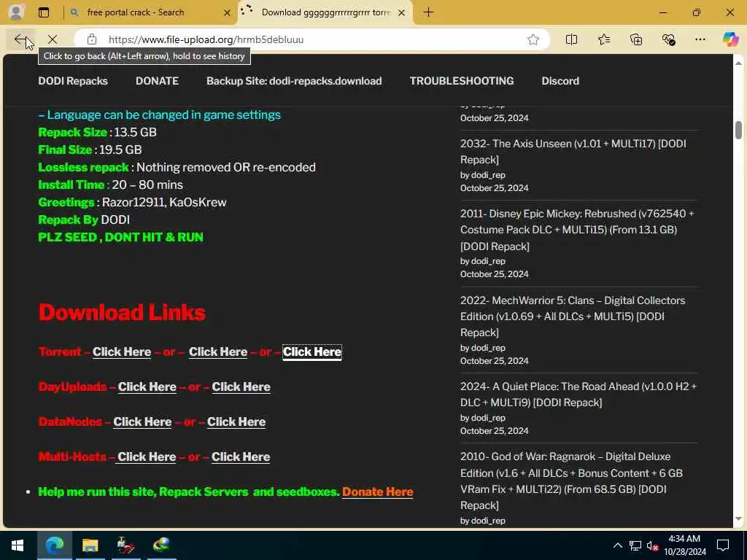Screen dimensions: 747x560
Task: Open Settings and more ellipsis menu
Action: coord(700,39)
